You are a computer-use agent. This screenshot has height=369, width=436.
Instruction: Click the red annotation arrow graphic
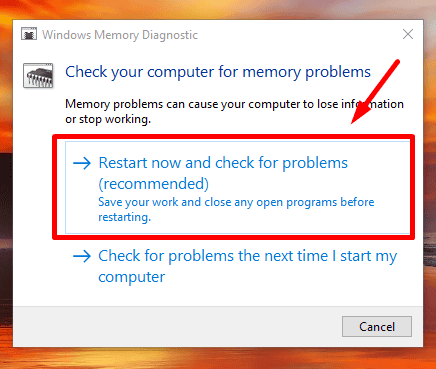pyautogui.click(x=376, y=92)
